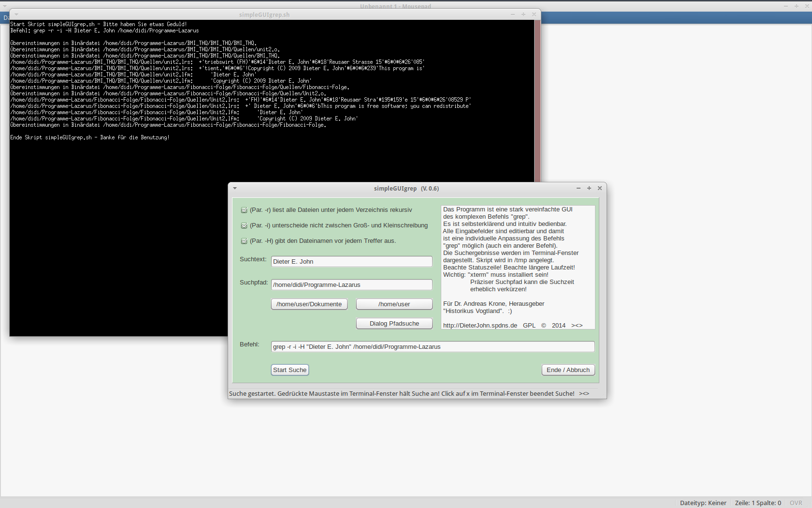This screenshot has width=812, height=508.
Task: Click the Suchpfad field with /home/didi/Programme-Lazarus
Action: [352, 285]
